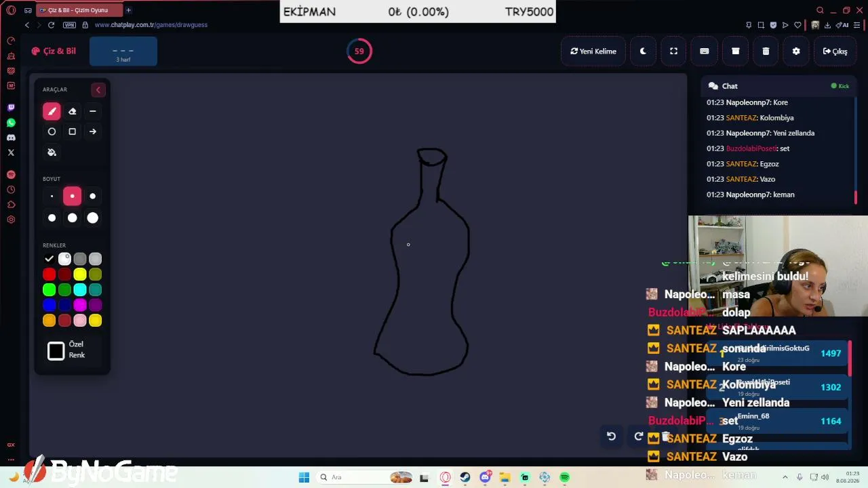The height and width of the screenshot is (488, 868).
Task: Click the Çıkış exit button
Action: (835, 51)
